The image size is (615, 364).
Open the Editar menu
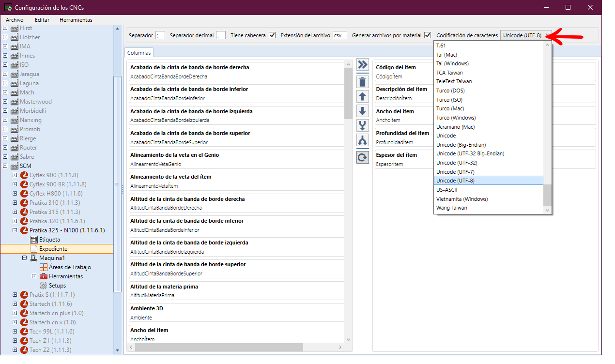point(42,20)
